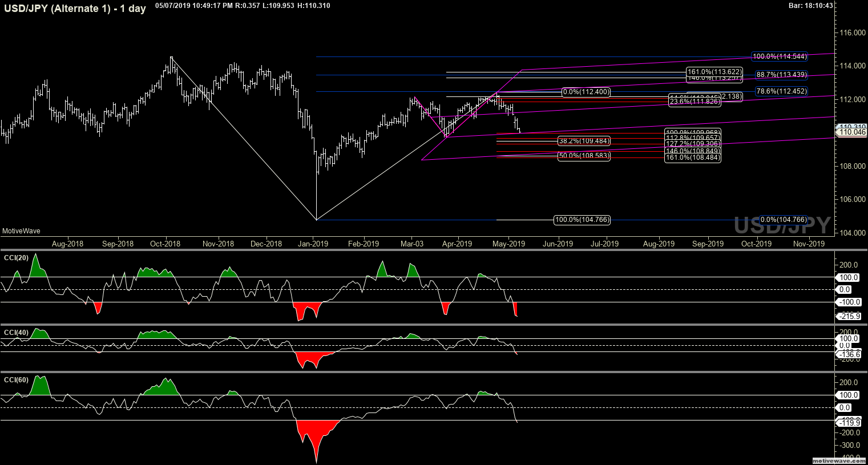Select the 100.0 level tag in CCI(60) panel

pos(849,395)
